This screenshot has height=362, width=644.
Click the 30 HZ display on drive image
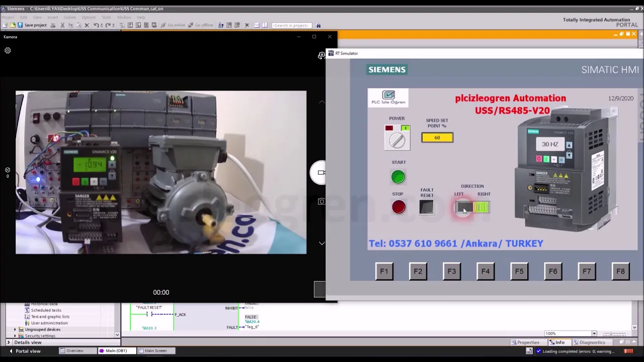coord(550,144)
